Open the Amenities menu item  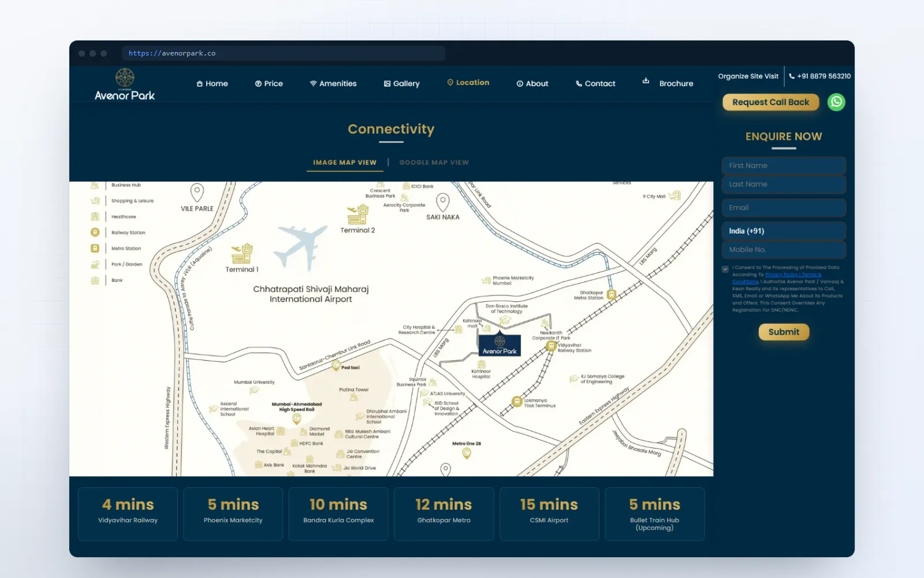click(x=333, y=84)
